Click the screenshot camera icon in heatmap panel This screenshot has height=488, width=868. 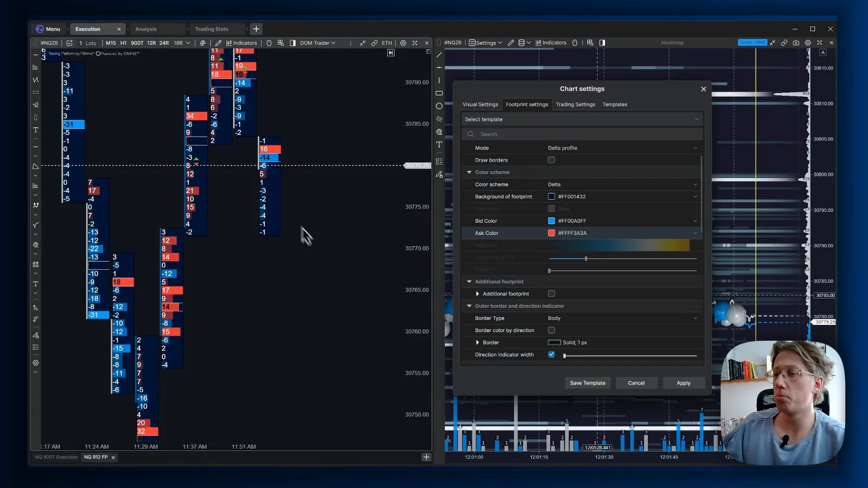796,43
